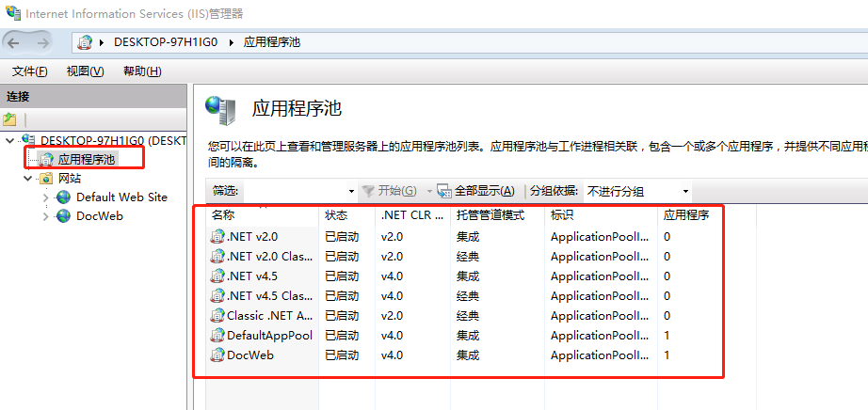Open the Help (帮助) menu
Screen dimensions: 868x410
point(142,71)
